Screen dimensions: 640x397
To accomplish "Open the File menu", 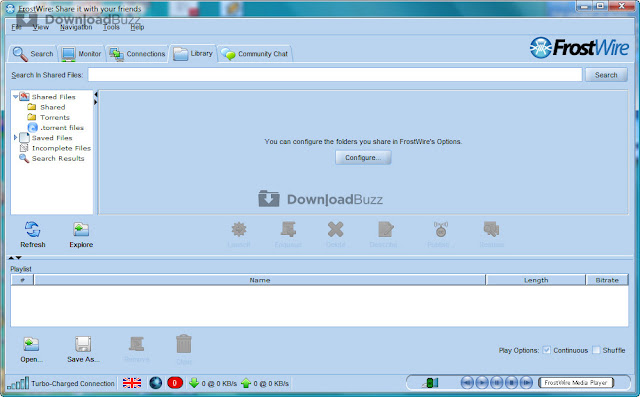I will (x=16, y=27).
